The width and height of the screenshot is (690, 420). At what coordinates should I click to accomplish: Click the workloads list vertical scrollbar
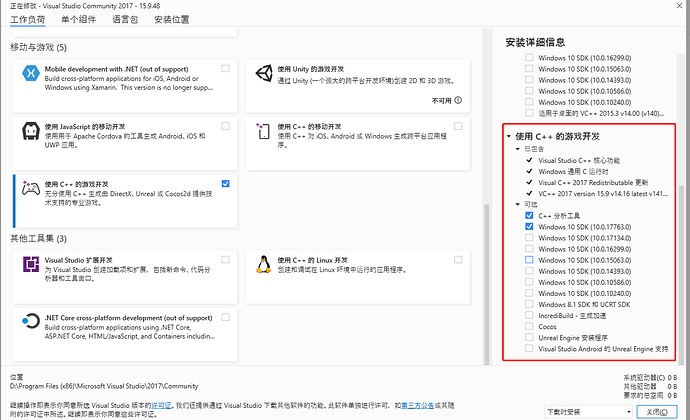click(487, 282)
